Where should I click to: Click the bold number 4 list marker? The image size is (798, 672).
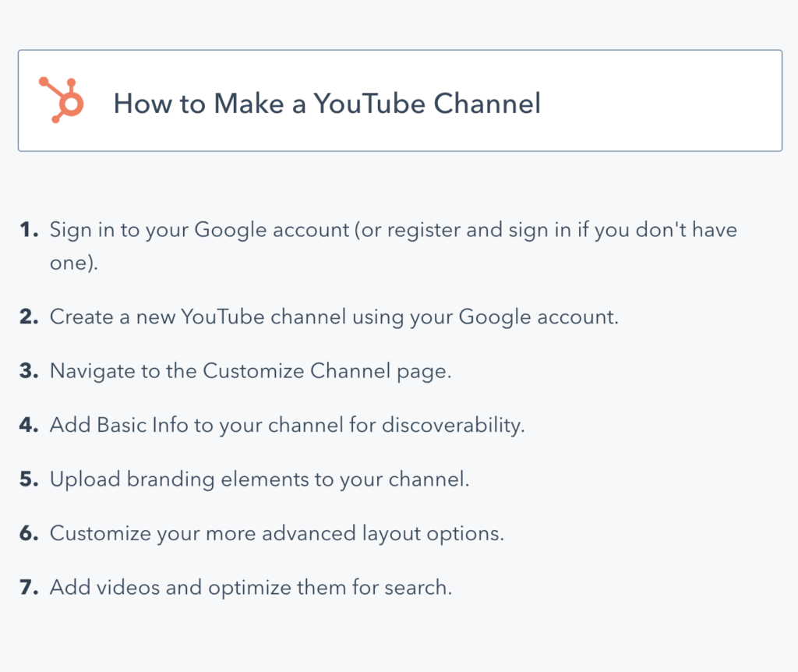29,426
